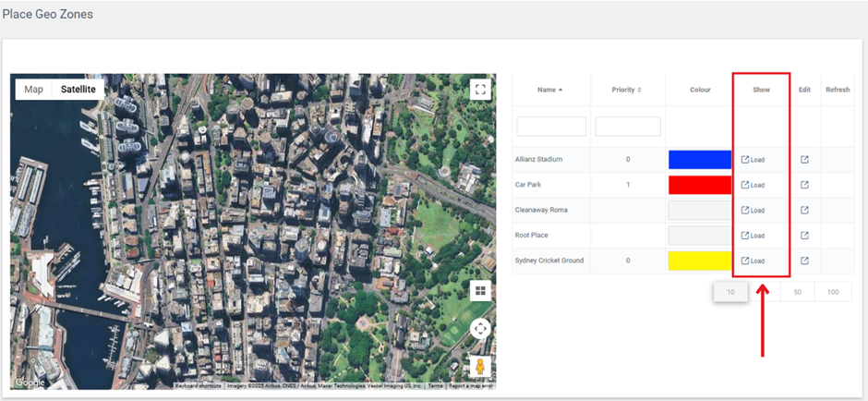Image resolution: width=868 pixels, height=401 pixels.
Task: Click the empty Cleanaway Roma colour swatch
Action: [700, 211]
